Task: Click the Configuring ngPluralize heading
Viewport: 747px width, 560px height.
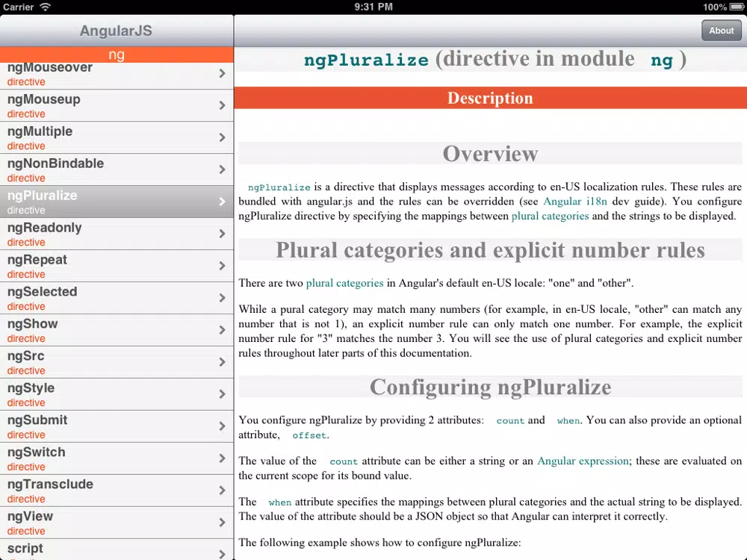Action: click(490, 387)
